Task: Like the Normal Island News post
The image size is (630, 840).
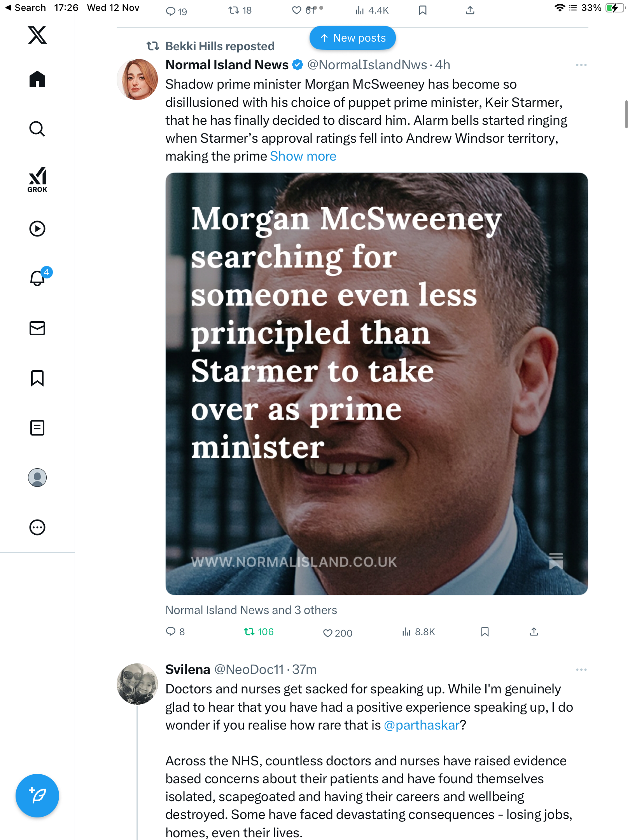Action: click(328, 633)
